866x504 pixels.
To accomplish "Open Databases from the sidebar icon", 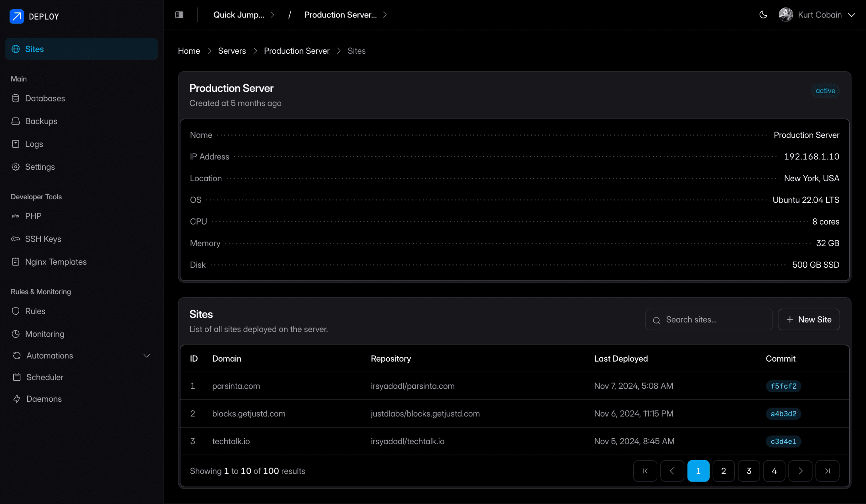I will pyautogui.click(x=15, y=98).
